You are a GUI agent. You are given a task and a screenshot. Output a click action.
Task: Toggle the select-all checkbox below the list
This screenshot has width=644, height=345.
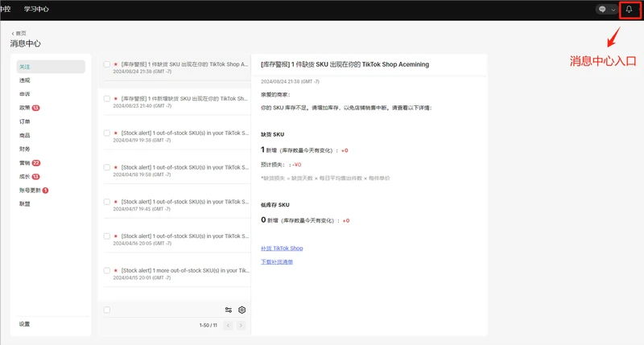pos(107,310)
